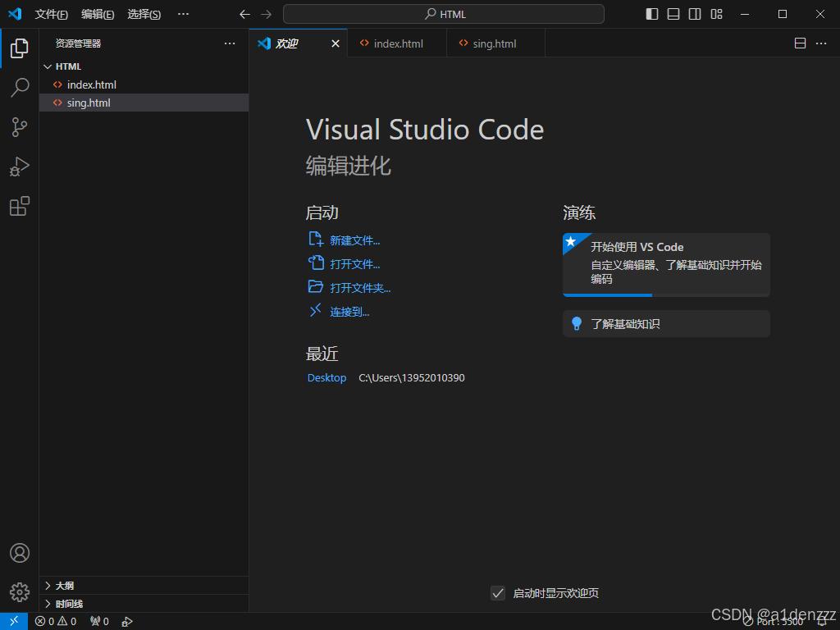Click the remote window indicator in status bar
Viewport: 840px width, 630px height.
point(14,622)
